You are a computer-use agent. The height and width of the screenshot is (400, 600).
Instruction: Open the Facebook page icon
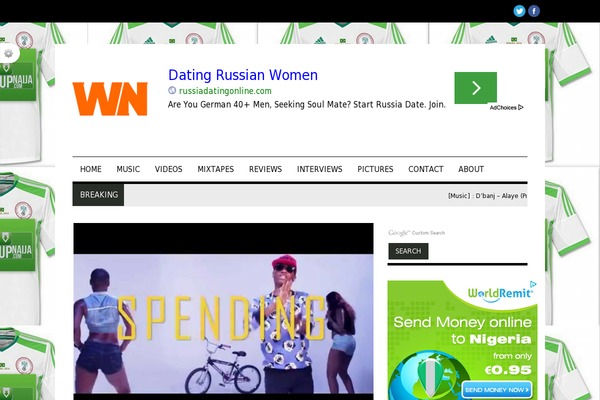coord(534,11)
